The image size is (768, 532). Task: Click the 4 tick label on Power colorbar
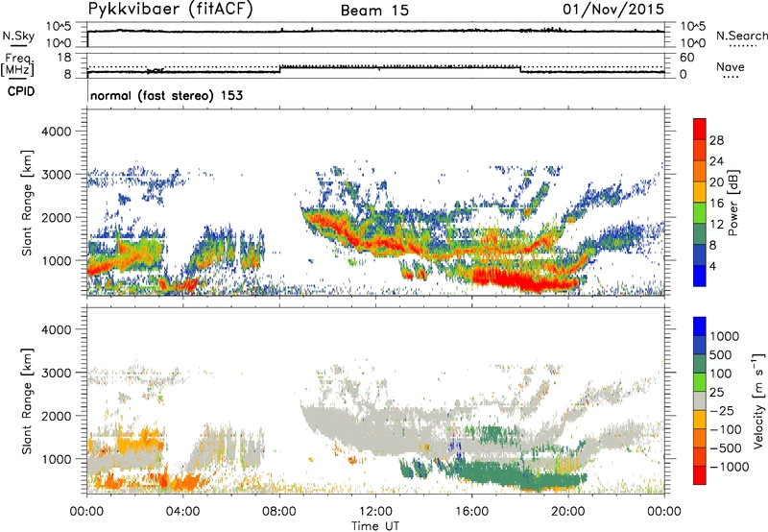tap(713, 266)
